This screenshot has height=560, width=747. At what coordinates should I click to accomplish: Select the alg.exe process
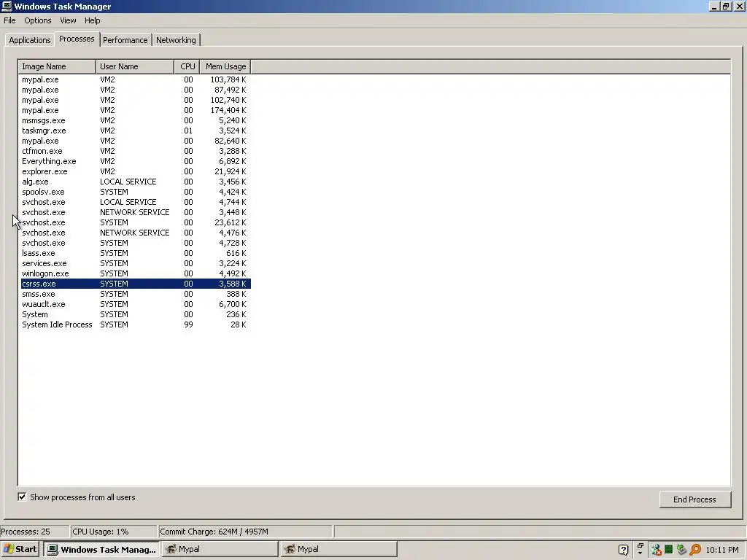click(x=135, y=182)
